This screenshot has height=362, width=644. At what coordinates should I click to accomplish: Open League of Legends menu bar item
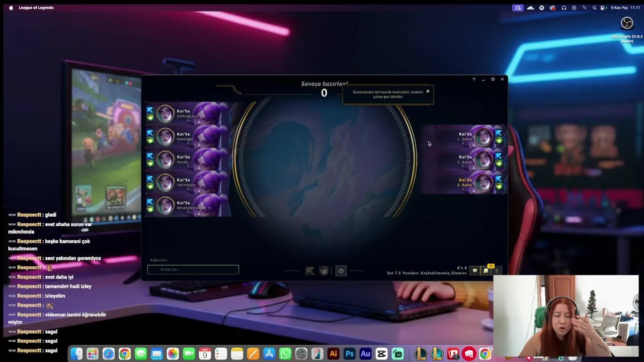coord(36,8)
